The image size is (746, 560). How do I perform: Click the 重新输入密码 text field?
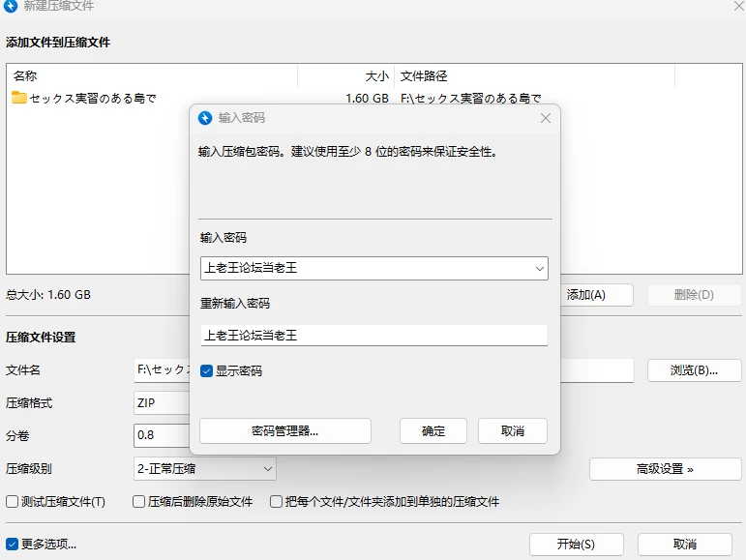[x=373, y=336]
